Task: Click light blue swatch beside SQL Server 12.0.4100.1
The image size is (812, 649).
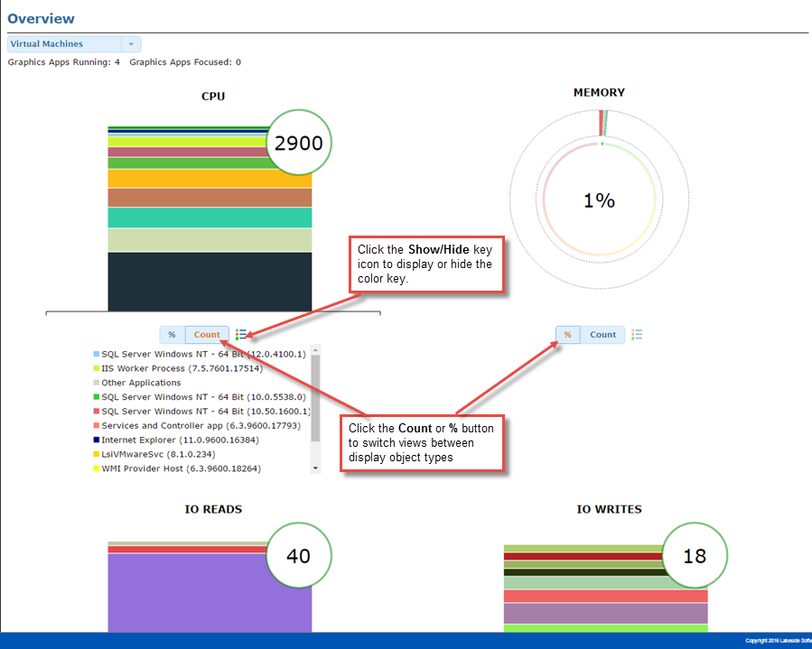Action: (x=97, y=354)
